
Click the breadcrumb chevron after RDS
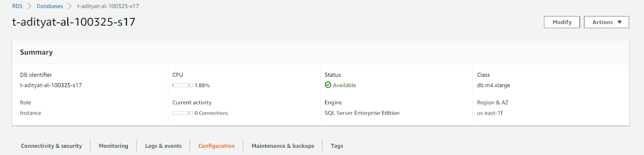(30, 6)
